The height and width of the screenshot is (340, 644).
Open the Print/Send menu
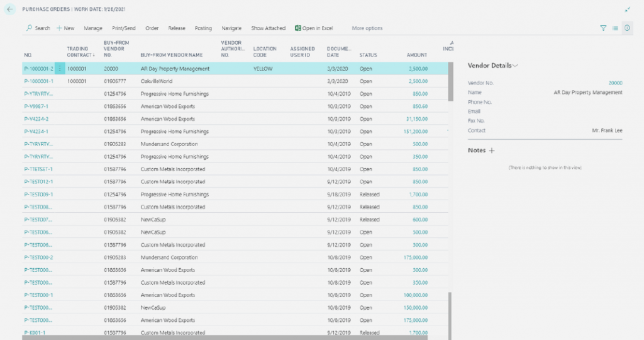click(x=124, y=28)
